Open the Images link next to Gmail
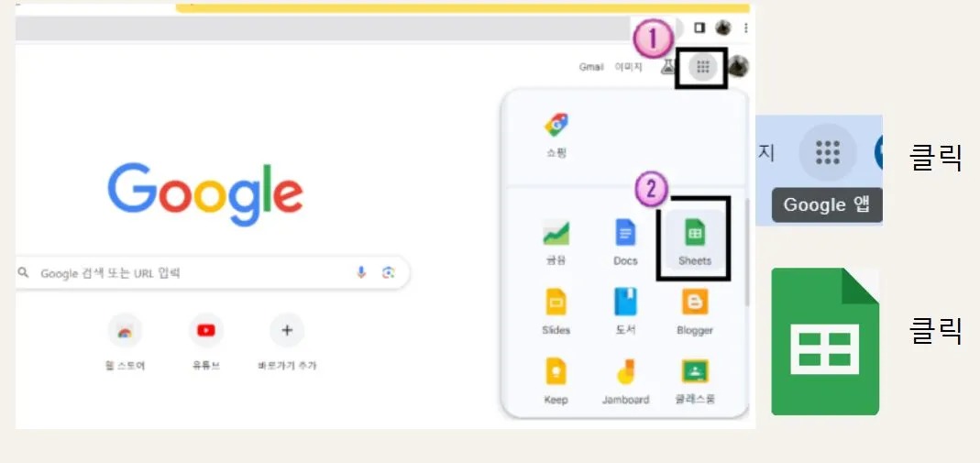Viewport: 980px width, 463px height. coord(628,67)
